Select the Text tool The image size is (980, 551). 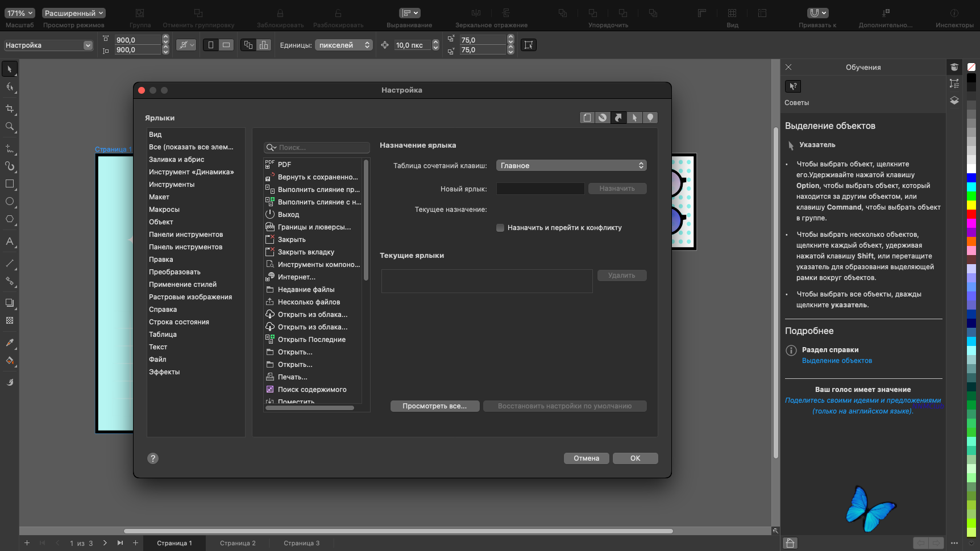10,241
